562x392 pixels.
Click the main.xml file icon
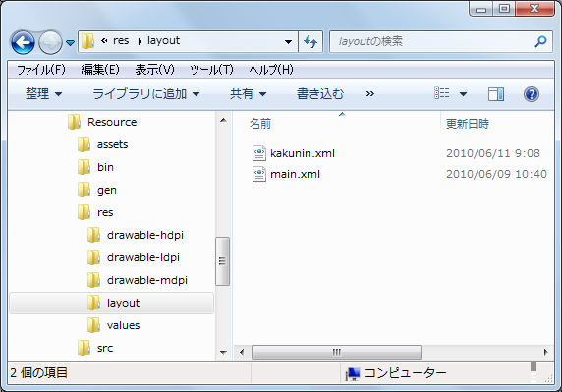point(259,174)
